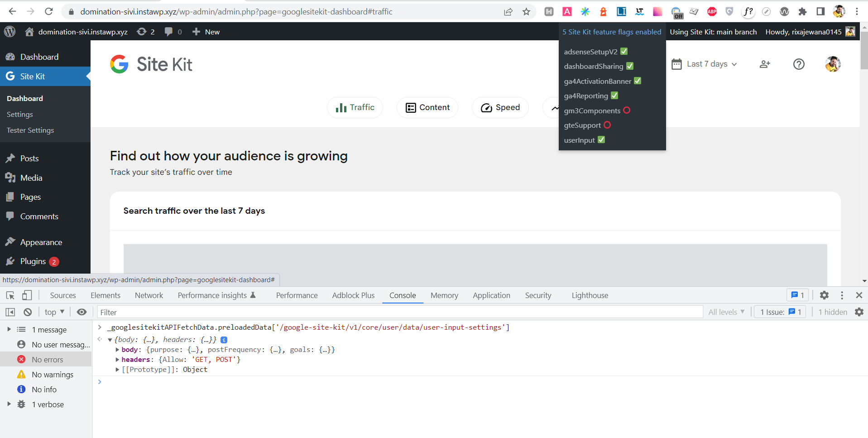This screenshot has width=868, height=438.
Task: Click the WordPress logo in the admin bar
Action: (x=10, y=32)
